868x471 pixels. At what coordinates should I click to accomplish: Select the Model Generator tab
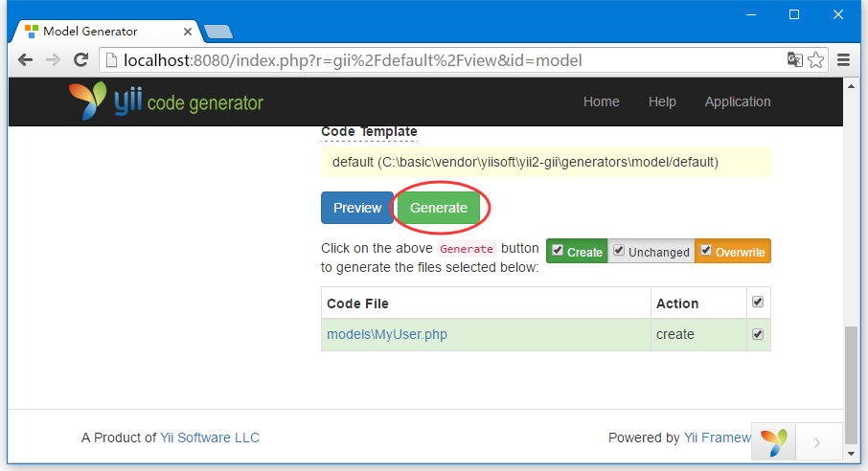(x=105, y=32)
